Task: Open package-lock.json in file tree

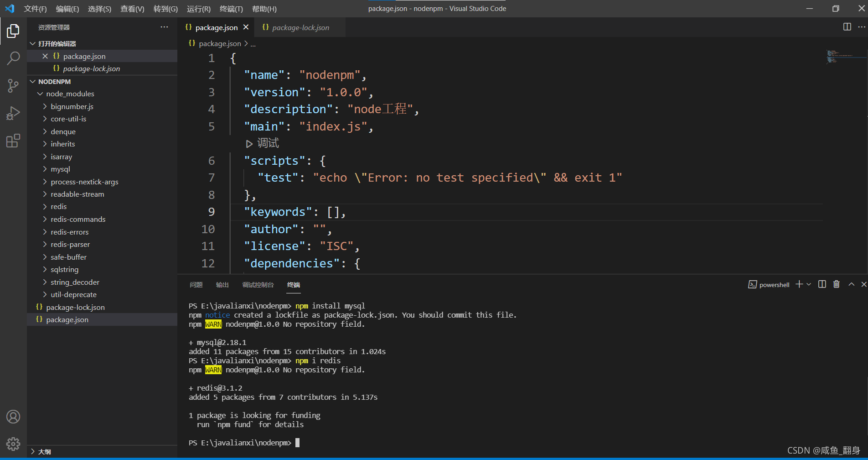Action: tap(102, 307)
